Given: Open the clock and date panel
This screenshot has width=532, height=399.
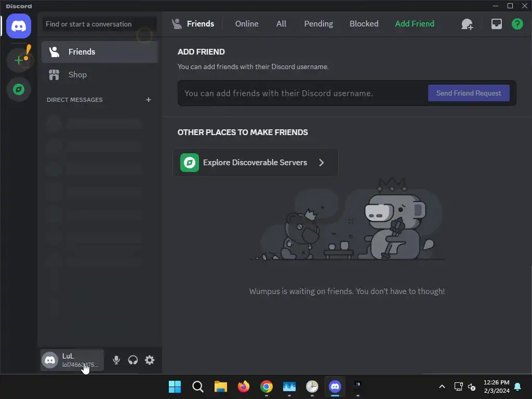Looking at the screenshot, I should tap(496, 387).
